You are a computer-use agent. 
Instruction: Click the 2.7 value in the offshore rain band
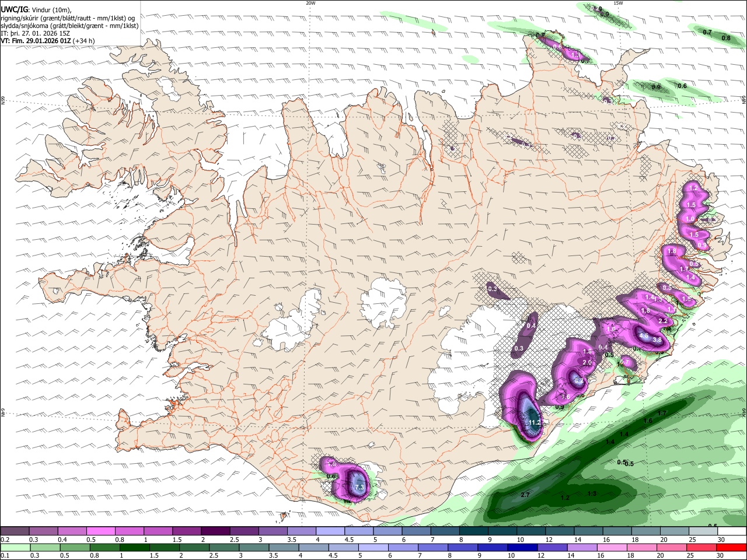tap(525, 495)
